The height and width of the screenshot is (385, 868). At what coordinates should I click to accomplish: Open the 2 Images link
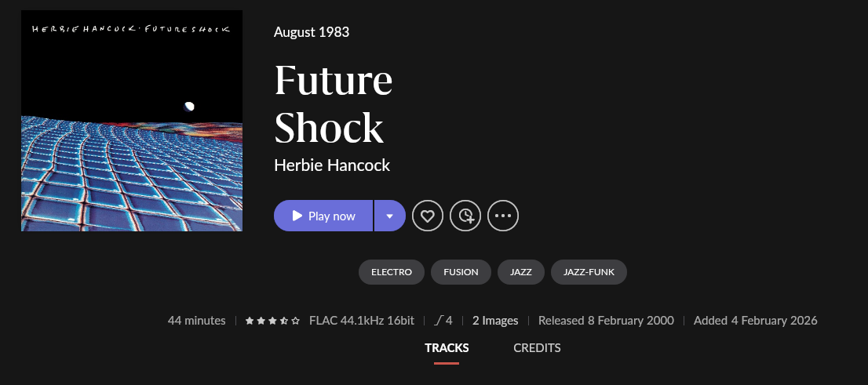pos(495,321)
